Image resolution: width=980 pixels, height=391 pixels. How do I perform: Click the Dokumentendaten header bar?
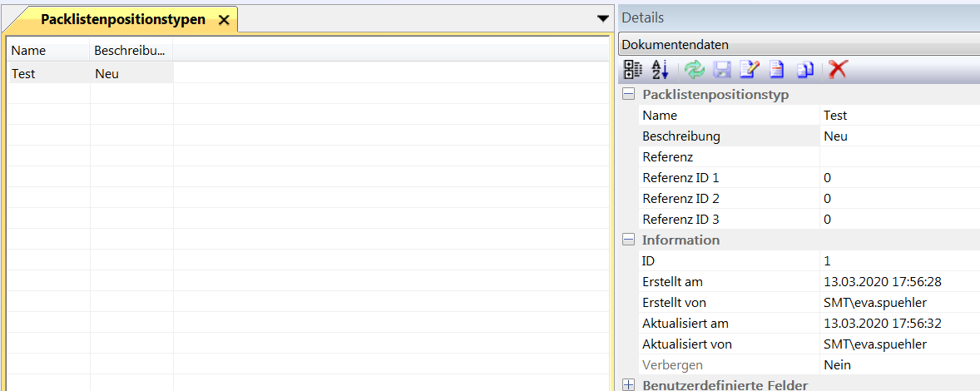[799, 45]
